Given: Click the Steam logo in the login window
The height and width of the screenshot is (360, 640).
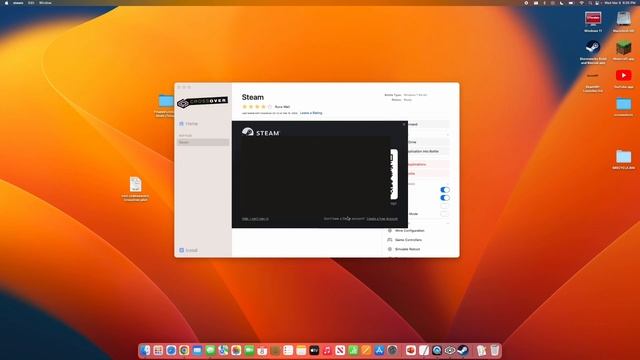Looking at the screenshot, I should 261,132.
